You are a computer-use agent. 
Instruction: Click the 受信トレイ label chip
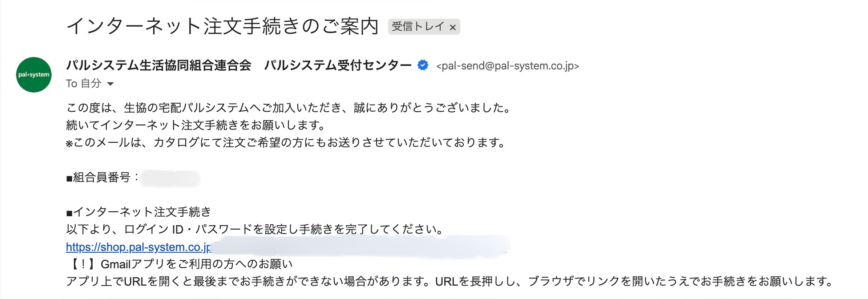coord(418,27)
